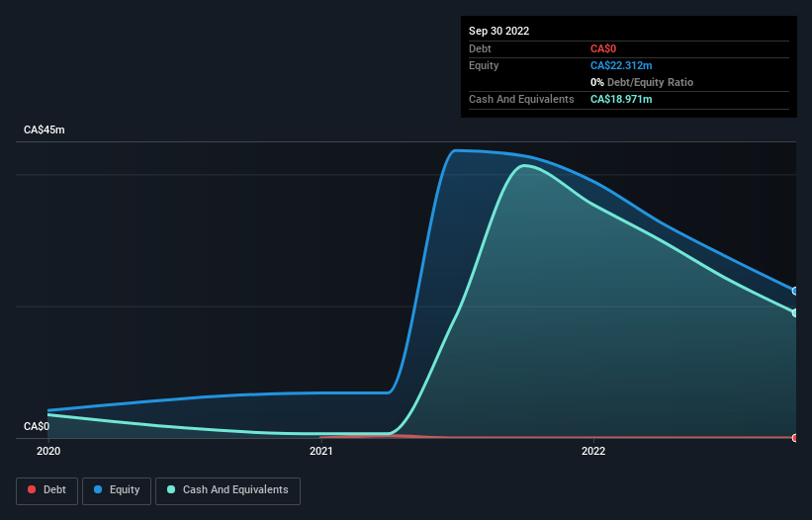
Task: Click the CA$0 y-axis label
Action: [x=37, y=426]
